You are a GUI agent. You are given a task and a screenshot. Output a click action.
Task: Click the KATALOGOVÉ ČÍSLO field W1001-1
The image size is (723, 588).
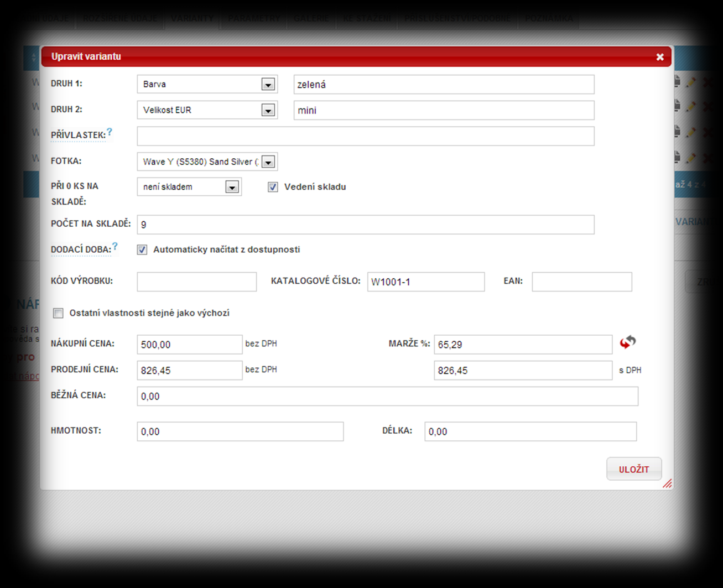click(x=426, y=282)
